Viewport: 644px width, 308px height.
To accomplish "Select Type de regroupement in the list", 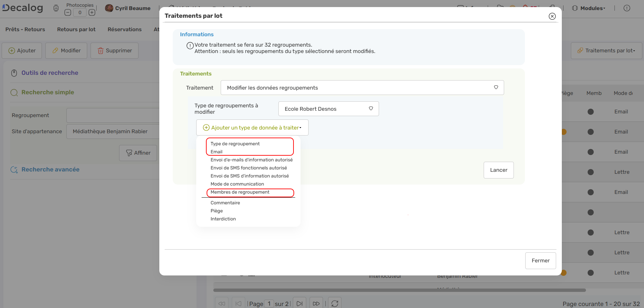I will (x=235, y=144).
